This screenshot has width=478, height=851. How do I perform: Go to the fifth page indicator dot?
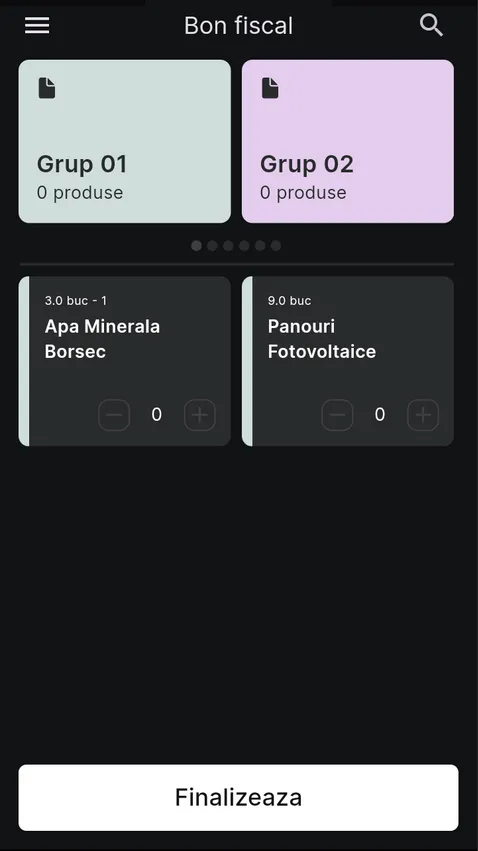pos(260,246)
